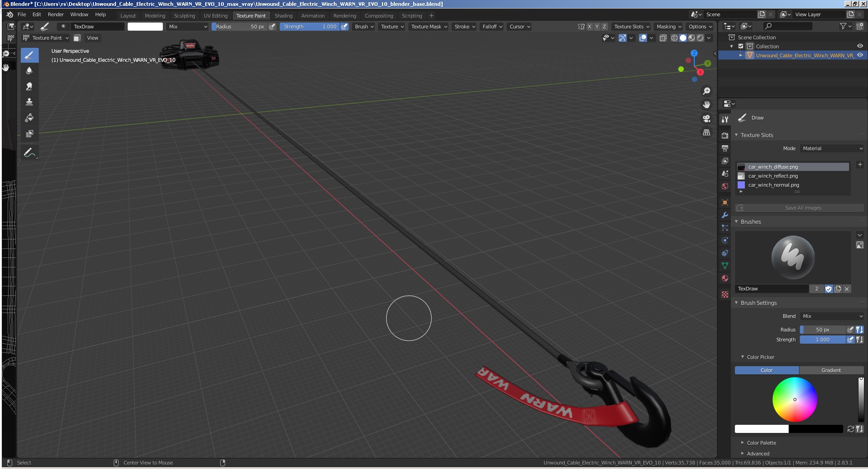Select the Color button in Color Picker
Screen dimensions: 868x469
[x=766, y=370]
